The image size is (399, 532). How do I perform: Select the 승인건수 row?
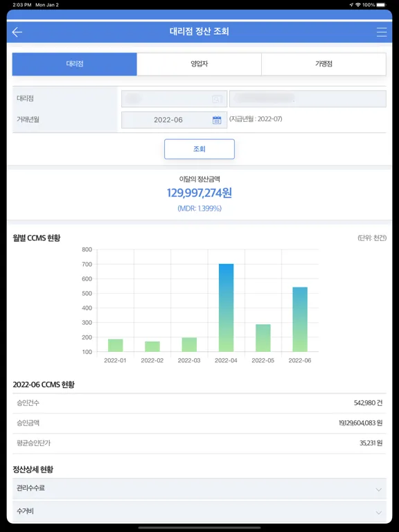[199, 403]
